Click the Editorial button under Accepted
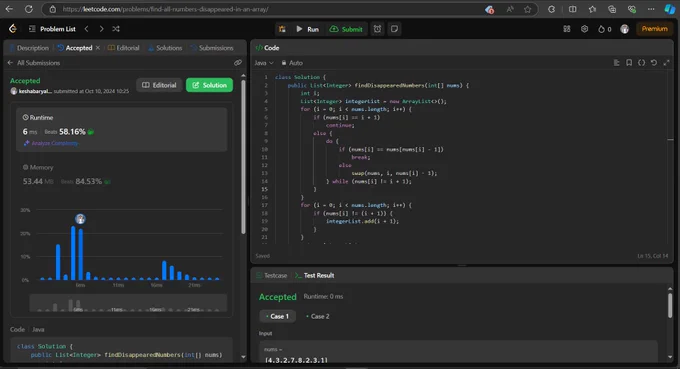 [159, 85]
